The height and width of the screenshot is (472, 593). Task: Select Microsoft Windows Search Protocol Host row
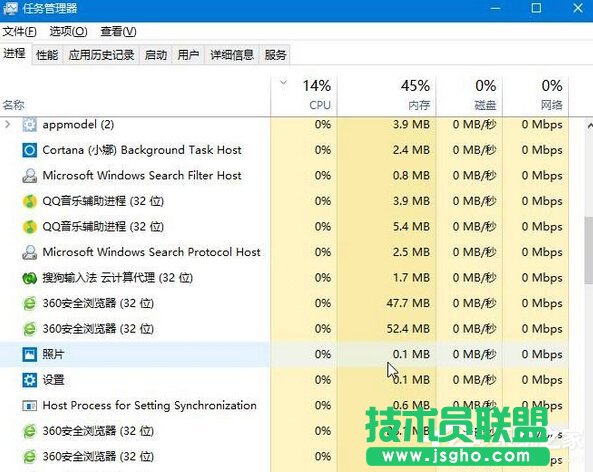[x=284, y=252]
